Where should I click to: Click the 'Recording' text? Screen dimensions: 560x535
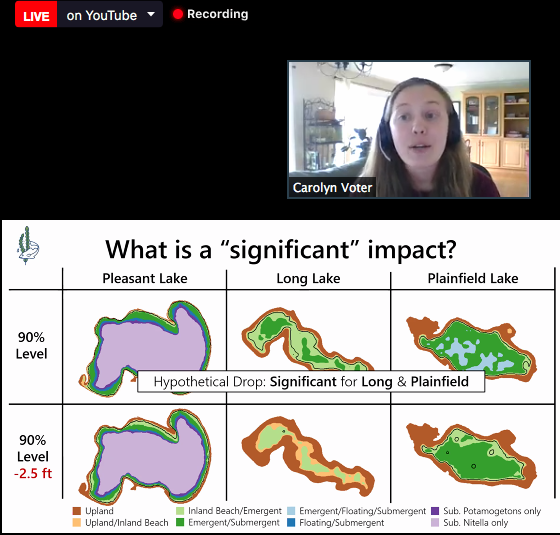point(218,14)
